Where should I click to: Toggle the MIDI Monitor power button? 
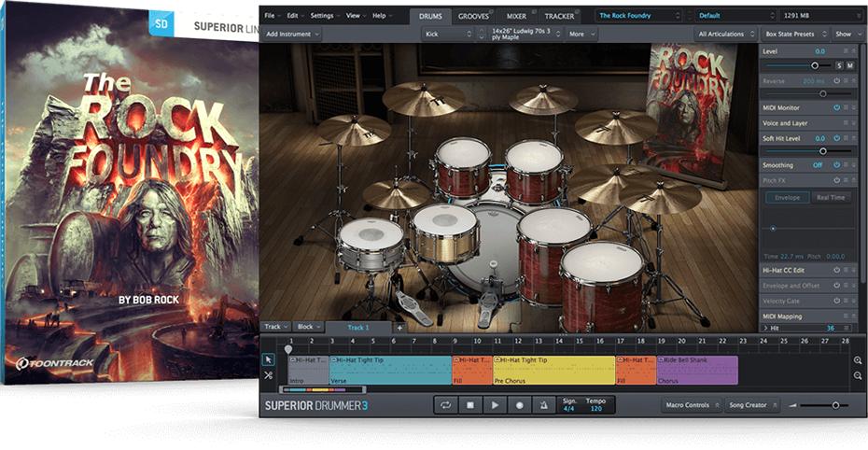coord(837,108)
